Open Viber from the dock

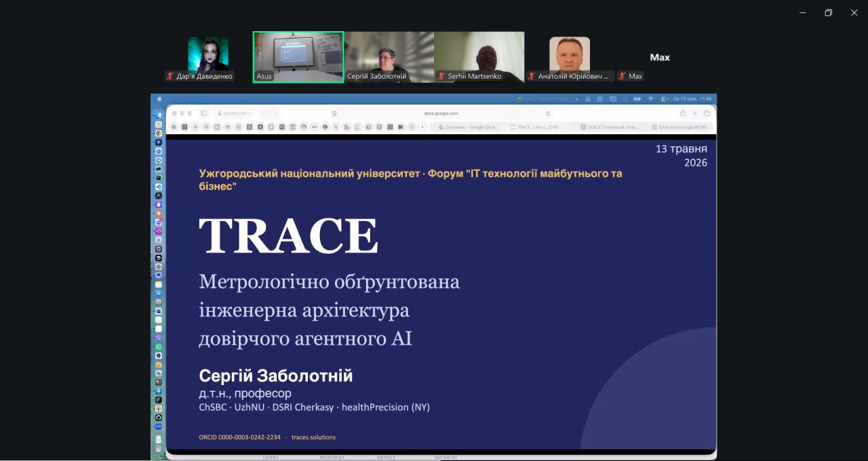pos(158,338)
